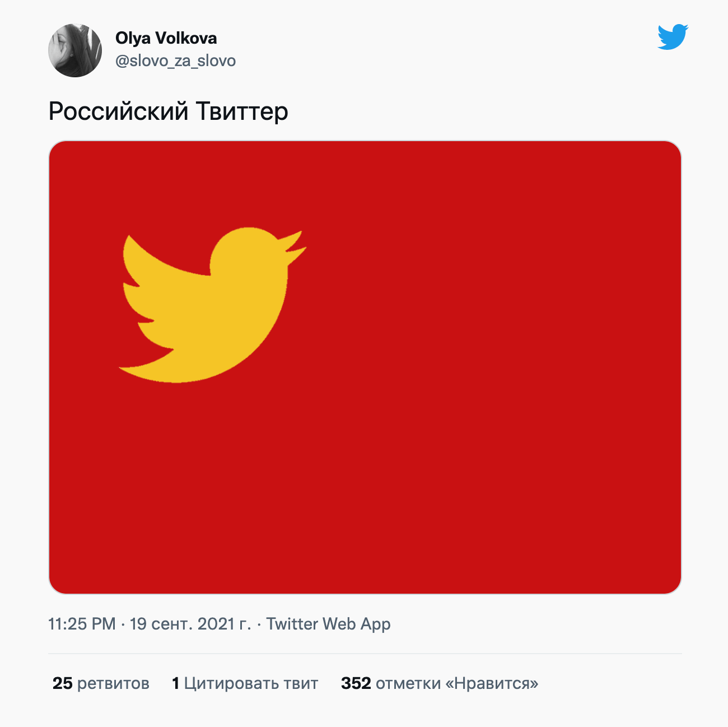
Task: Open the red flag image attachment
Action: (365, 367)
